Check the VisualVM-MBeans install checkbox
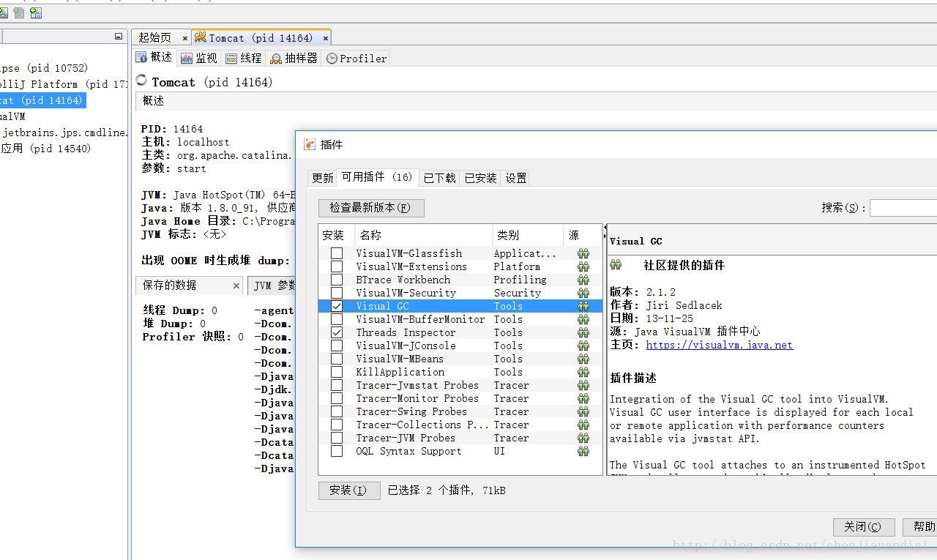937x560 pixels. 337,359
